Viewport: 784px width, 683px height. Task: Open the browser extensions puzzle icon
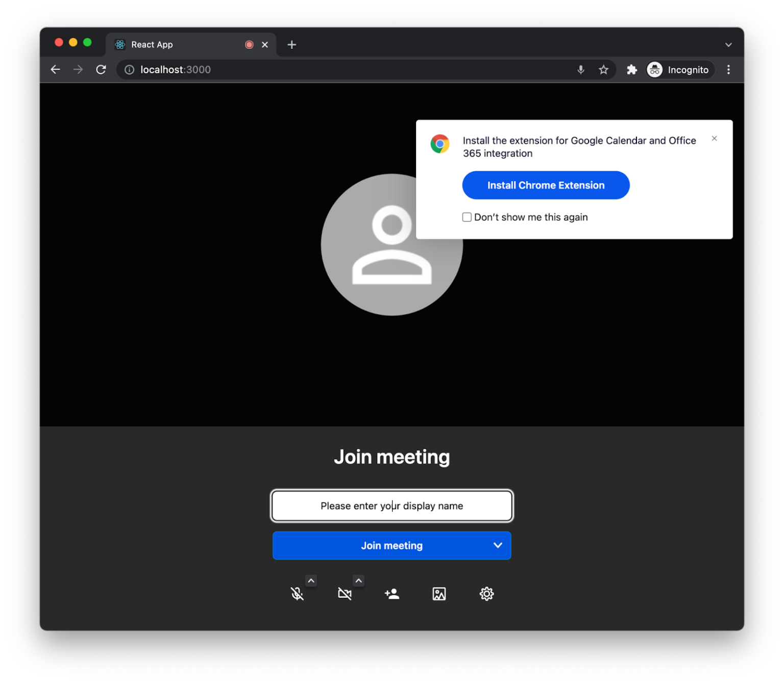[631, 69]
